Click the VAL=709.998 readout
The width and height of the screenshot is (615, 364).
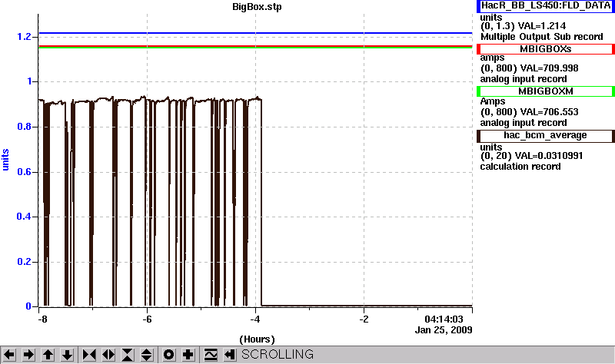[x=549, y=68]
